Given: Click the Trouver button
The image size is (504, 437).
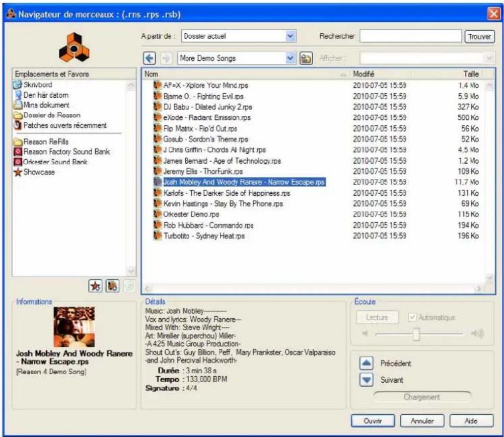Looking at the screenshot, I should pyautogui.click(x=481, y=36).
